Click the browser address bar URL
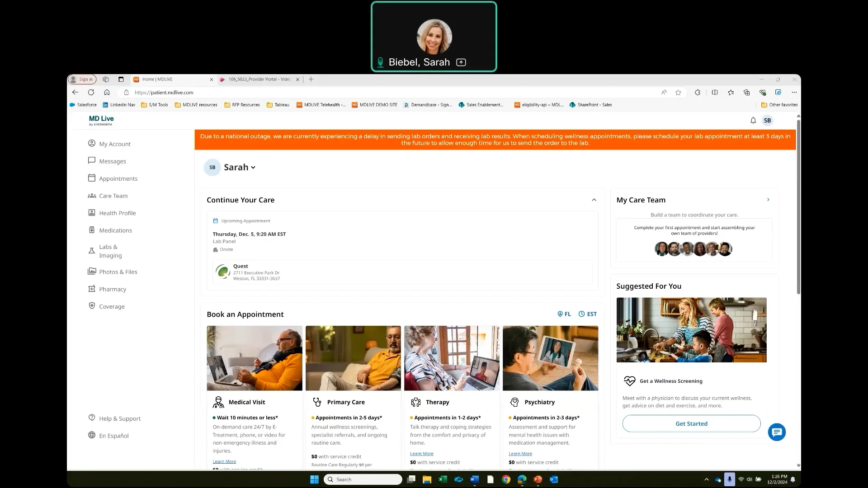 [x=164, y=92]
